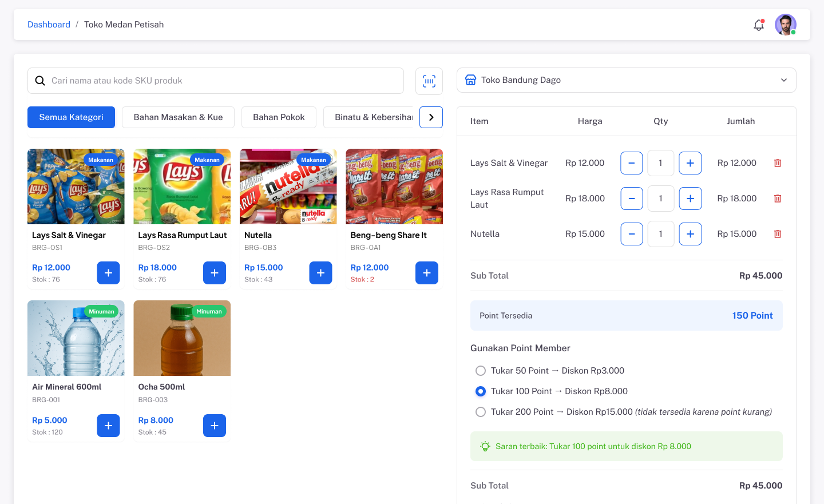Click Toko Medan Petisah breadcrumb
824x504 pixels.
pyautogui.click(x=124, y=25)
